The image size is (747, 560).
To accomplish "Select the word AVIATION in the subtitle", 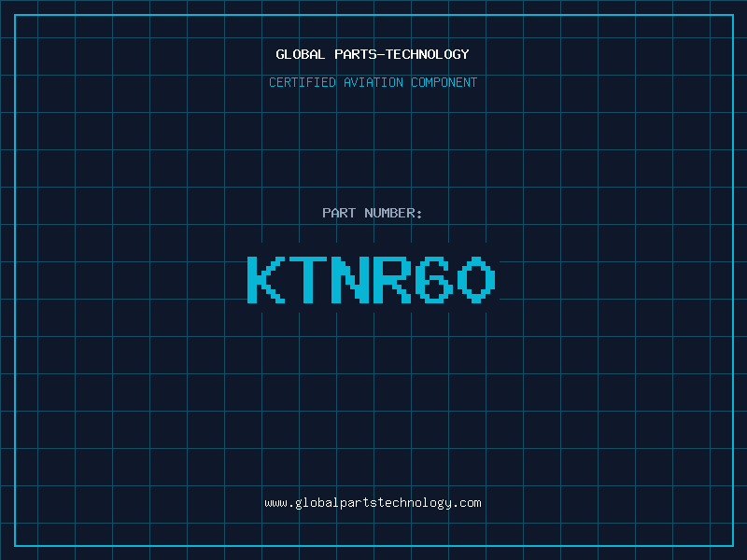I will tap(373, 82).
